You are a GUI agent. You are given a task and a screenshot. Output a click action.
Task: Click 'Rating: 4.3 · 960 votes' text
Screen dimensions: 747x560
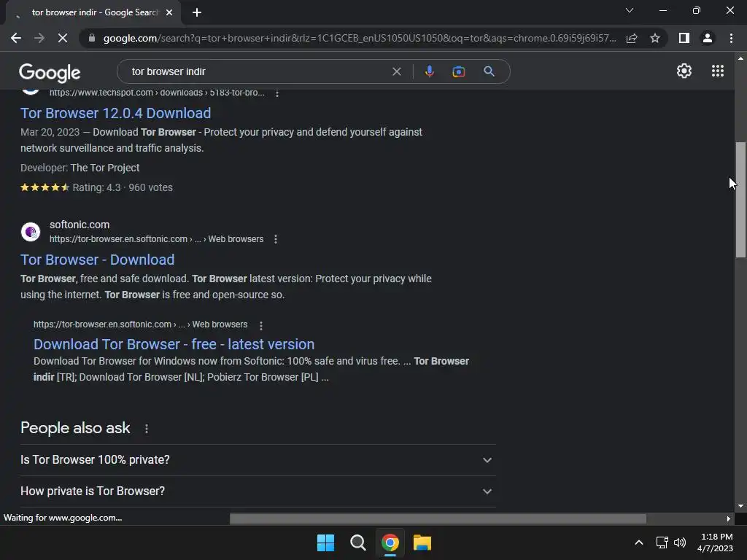click(x=123, y=187)
